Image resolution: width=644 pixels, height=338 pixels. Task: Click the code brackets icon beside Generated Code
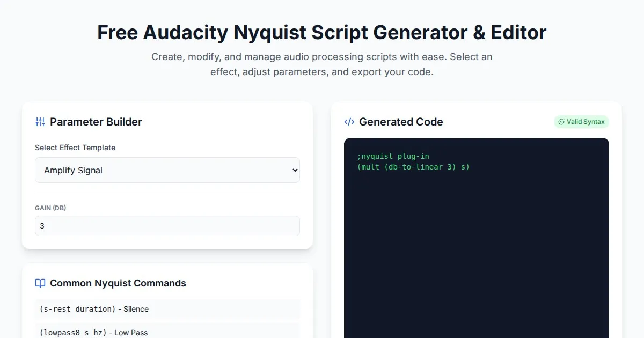[349, 122]
